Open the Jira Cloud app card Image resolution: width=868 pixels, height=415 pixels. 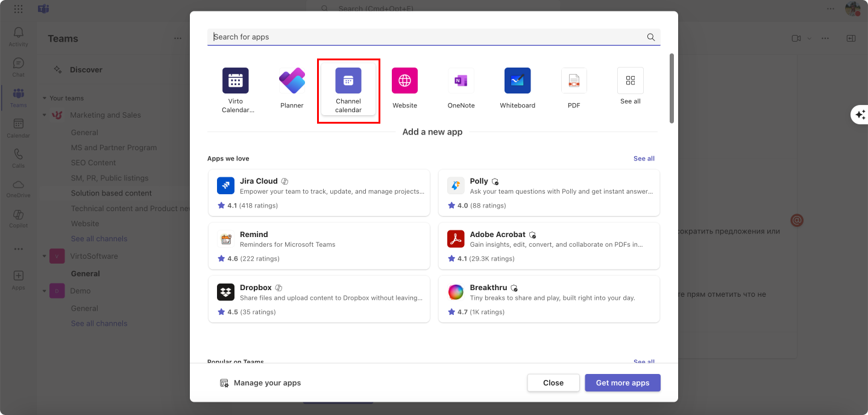[x=319, y=192]
